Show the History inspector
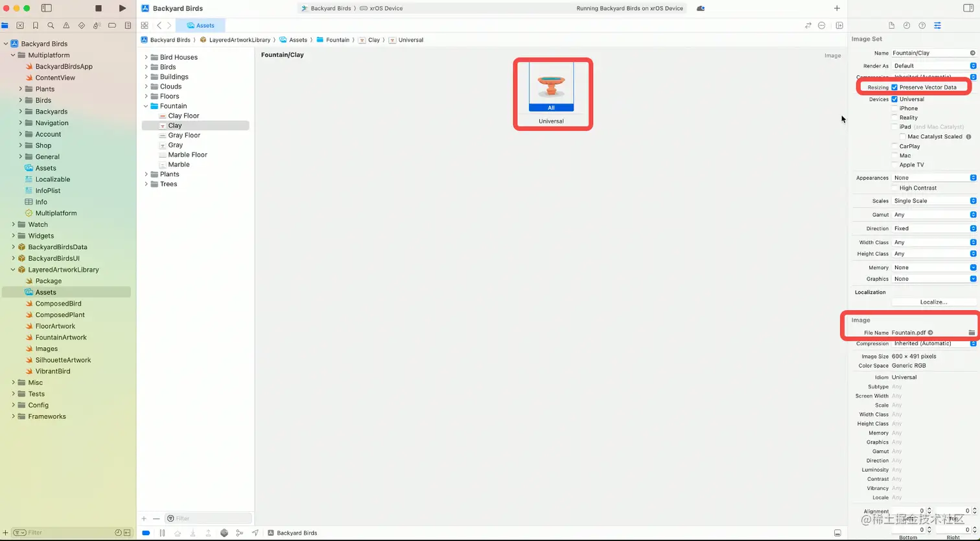Image resolution: width=980 pixels, height=541 pixels. [x=907, y=25]
